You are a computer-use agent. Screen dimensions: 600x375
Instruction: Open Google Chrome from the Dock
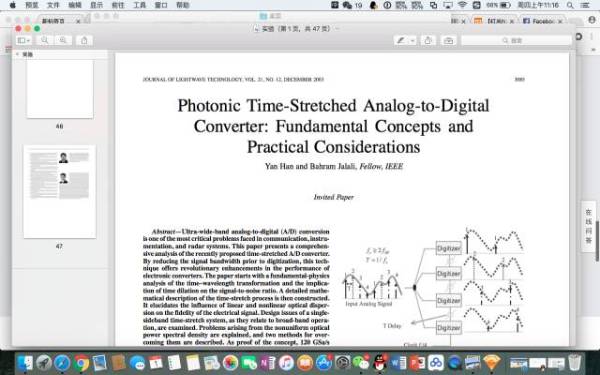pos(81,362)
